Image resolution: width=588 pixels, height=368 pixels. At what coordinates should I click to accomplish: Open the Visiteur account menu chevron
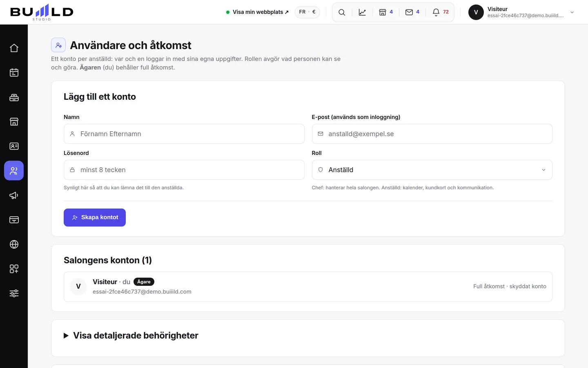pyautogui.click(x=572, y=12)
